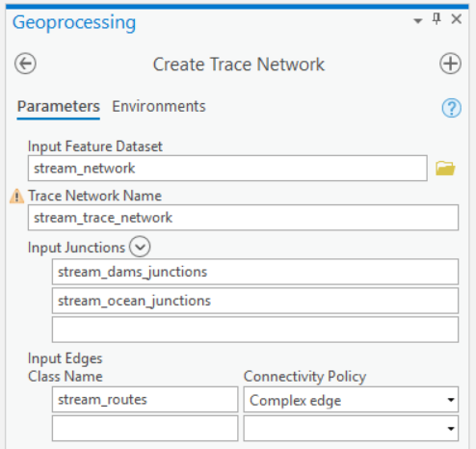Select stream_dams_junctions junction field
The width and height of the screenshot is (476, 449).
point(255,272)
